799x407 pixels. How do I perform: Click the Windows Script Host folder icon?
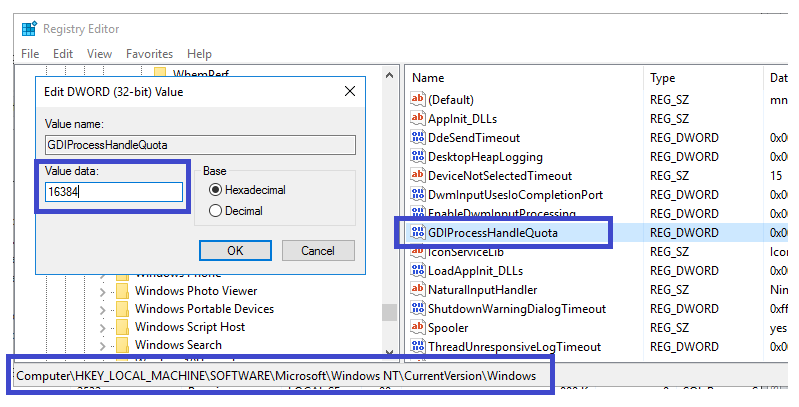coord(122,327)
